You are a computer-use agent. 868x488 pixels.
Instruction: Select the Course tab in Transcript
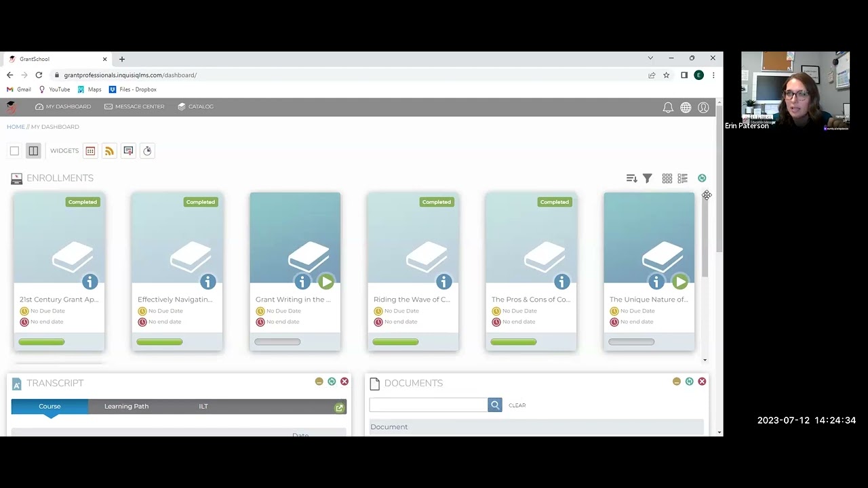click(50, 406)
